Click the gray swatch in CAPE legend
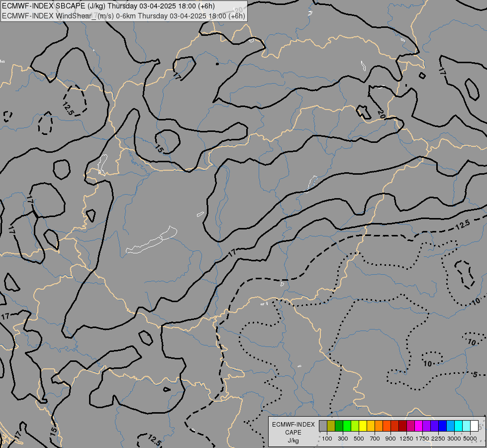 pos(323,426)
